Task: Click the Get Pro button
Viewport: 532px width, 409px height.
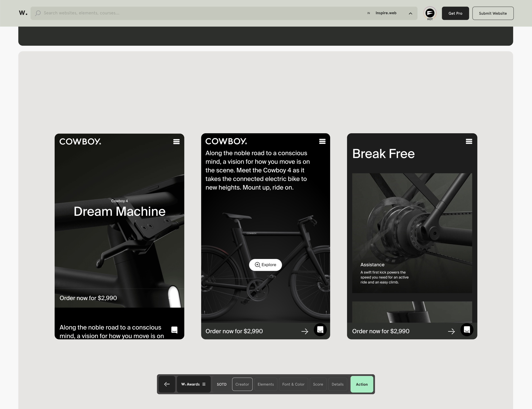Action: (x=455, y=13)
